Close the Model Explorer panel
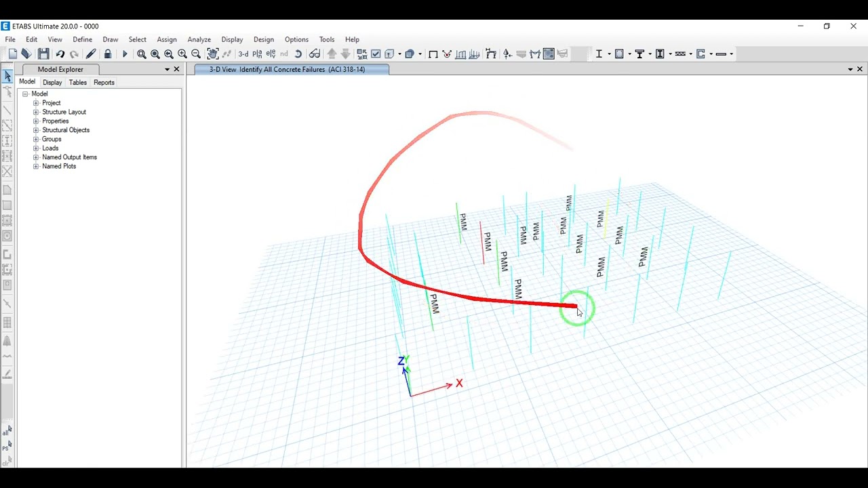Image resolution: width=868 pixels, height=488 pixels. point(177,69)
